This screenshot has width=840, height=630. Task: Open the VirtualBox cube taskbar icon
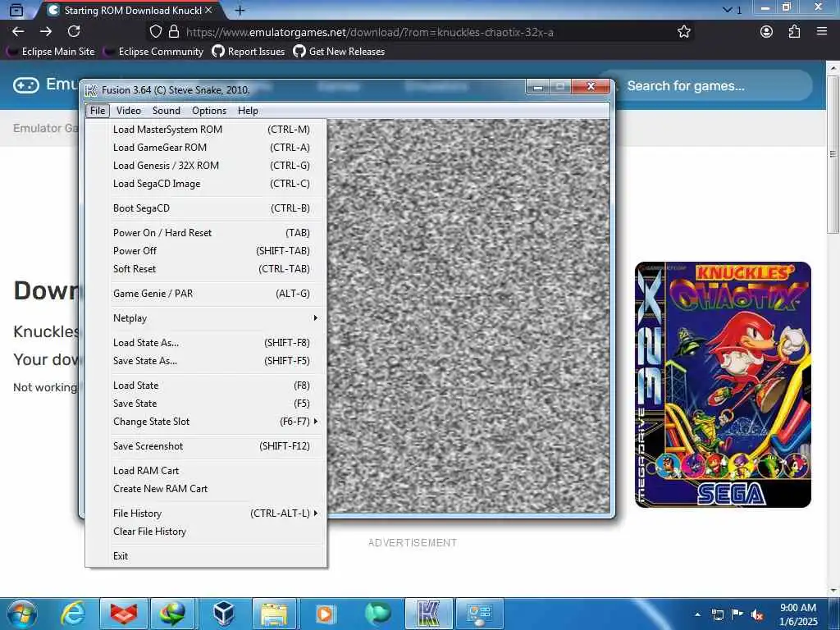coord(223,614)
